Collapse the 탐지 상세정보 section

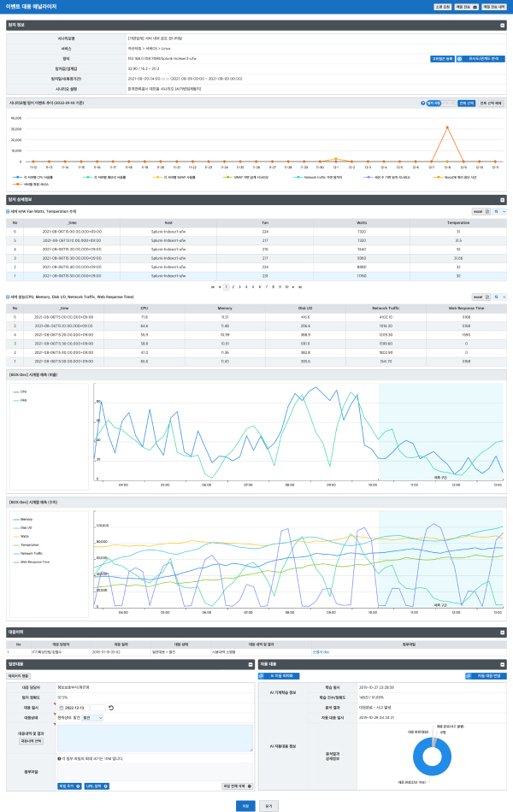tap(501, 199)
